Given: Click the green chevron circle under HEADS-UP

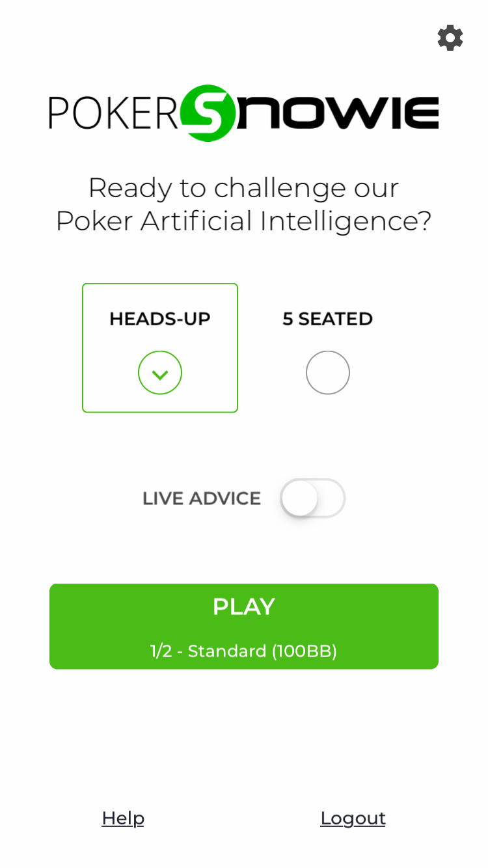Looking at the screenshot, I should click(160, 373).
